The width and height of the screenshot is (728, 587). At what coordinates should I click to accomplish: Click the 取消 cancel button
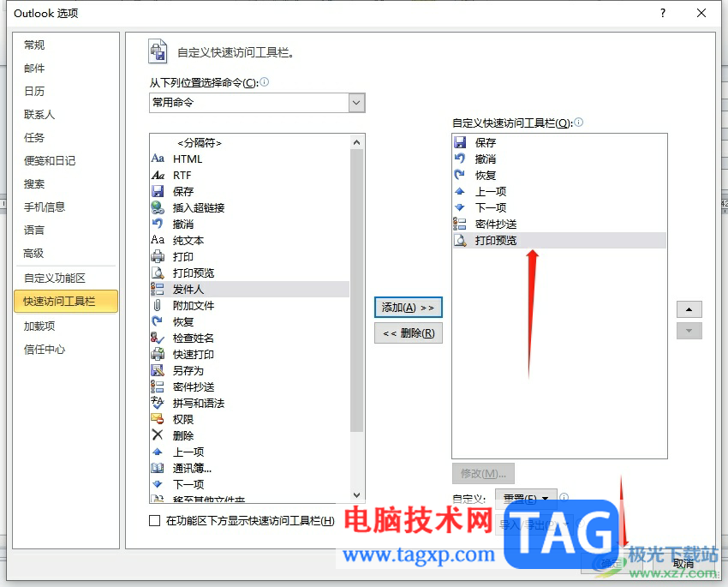[x=683, y=563]
